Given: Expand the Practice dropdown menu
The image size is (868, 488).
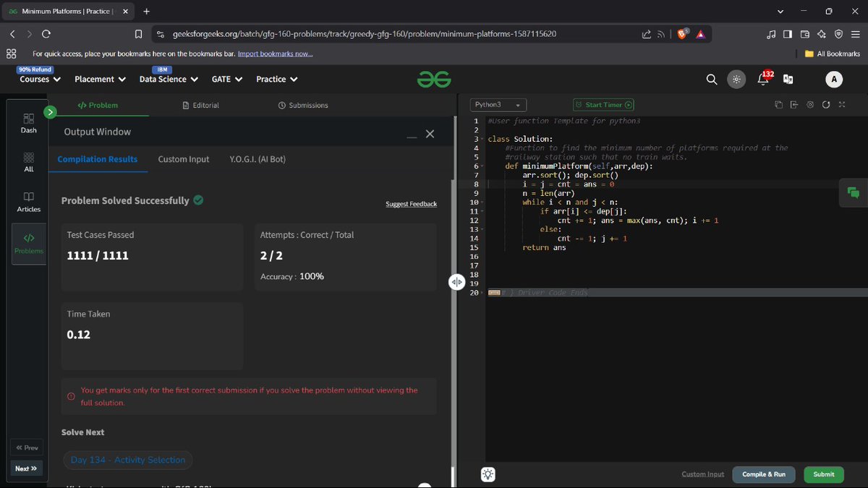Looking at the screenshot, I should 277,80.
